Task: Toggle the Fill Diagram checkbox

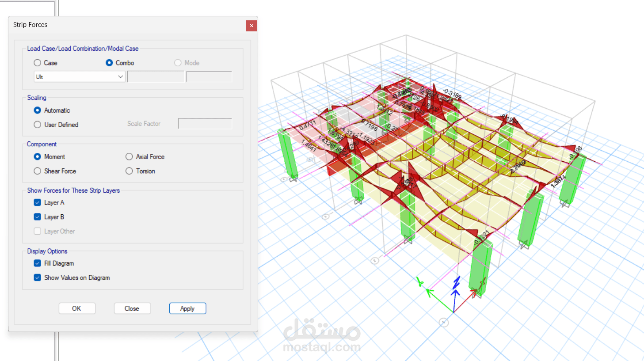Action: 38,263
